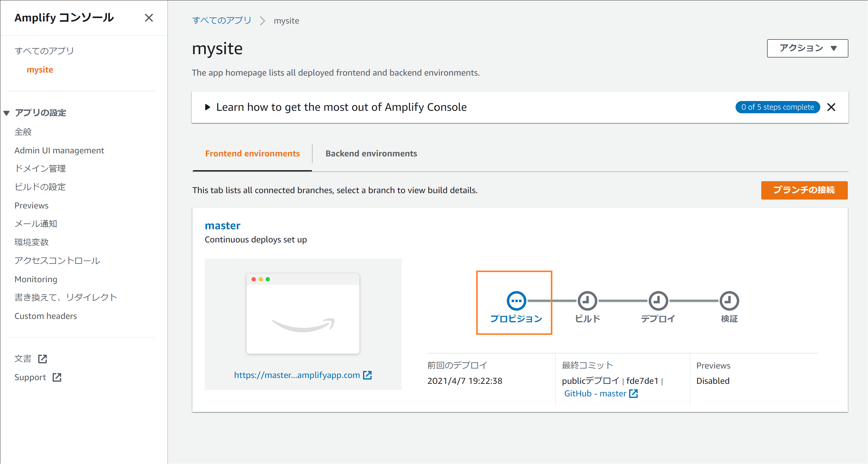Screen dimensions: 868x464
Task: Collapse the アプリの設定 section
Action: [7, 113]
